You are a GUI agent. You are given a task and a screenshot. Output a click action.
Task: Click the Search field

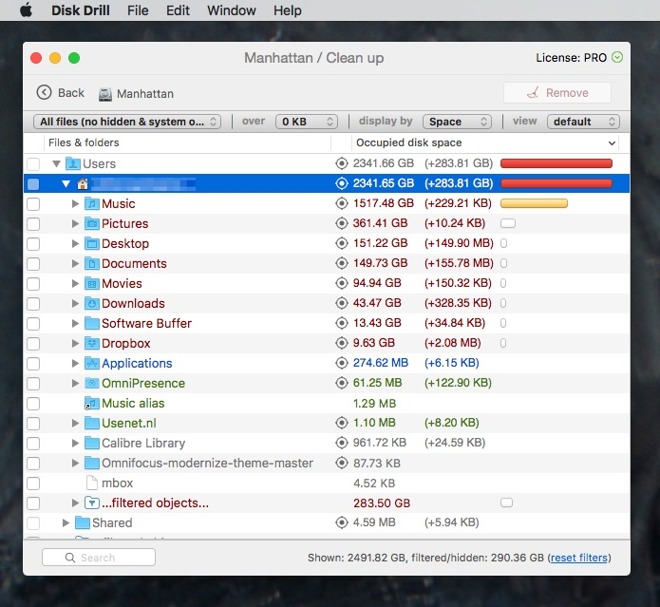pos(98,557)
